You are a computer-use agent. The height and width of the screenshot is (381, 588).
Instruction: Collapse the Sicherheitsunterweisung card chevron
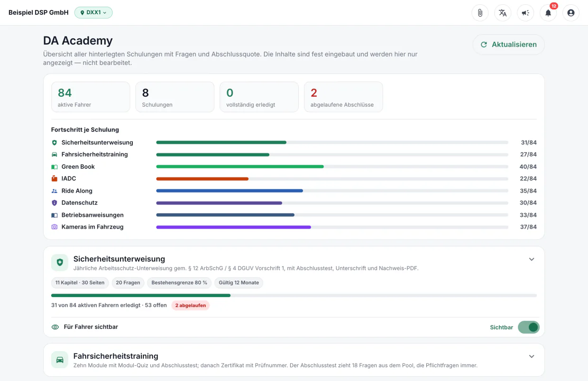(532, 259)
